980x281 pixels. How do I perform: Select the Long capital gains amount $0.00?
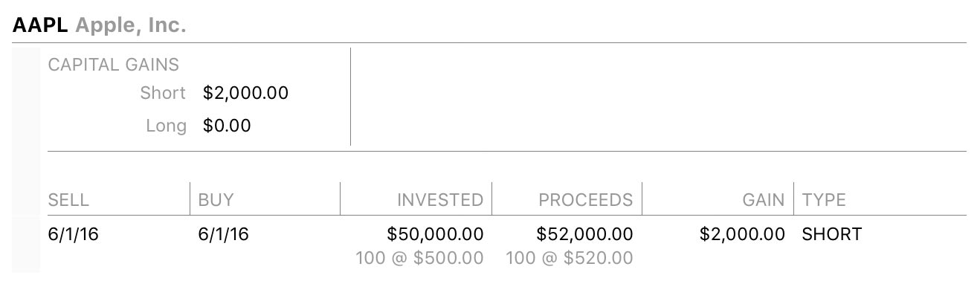[227, 126]
